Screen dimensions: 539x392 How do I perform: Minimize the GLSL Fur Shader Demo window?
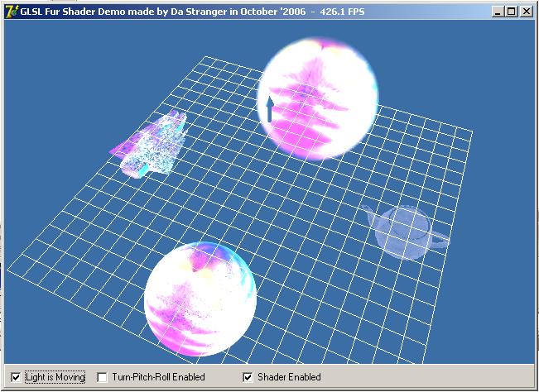click(x=498, y=12)
